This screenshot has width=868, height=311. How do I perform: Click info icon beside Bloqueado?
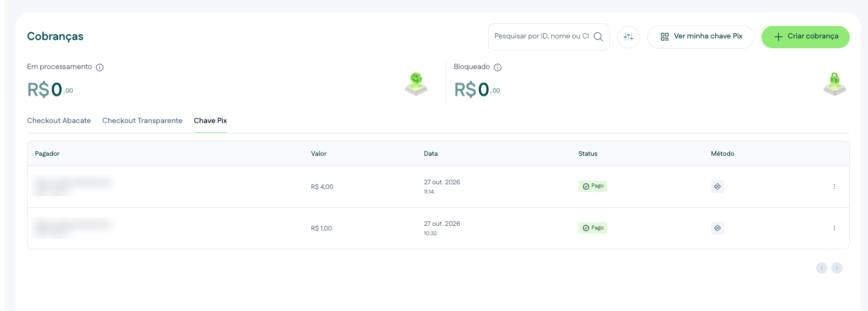pyautogui.click(x=498, y=67)
